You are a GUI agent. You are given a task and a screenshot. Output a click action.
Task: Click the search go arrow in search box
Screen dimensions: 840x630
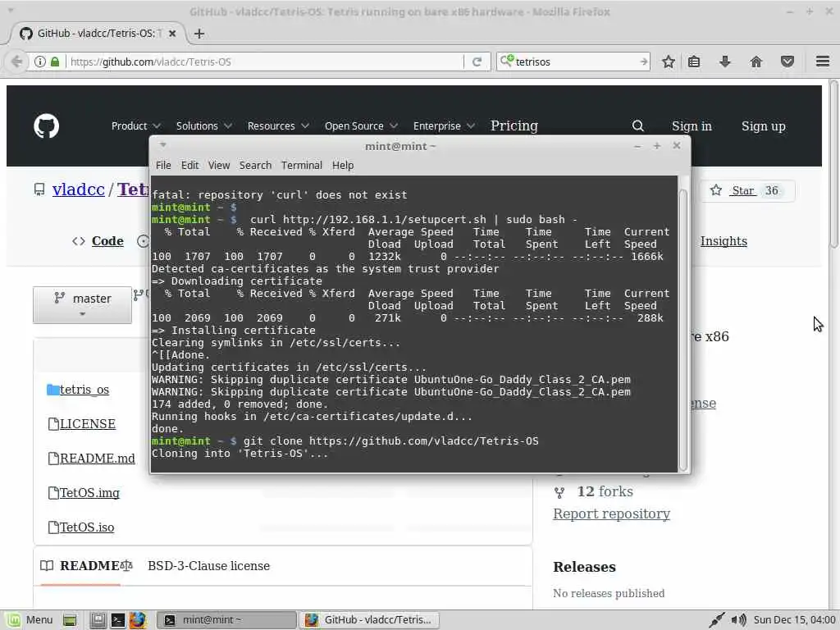(x=643, y=62)
